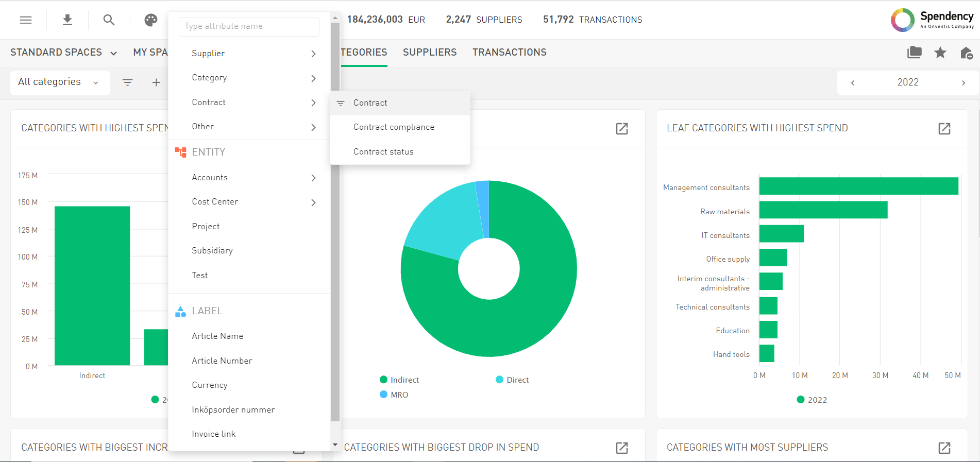This screenshot has width=980, height=462.
Task: Type in the attribute name field
Action: (x=249, y=26)
